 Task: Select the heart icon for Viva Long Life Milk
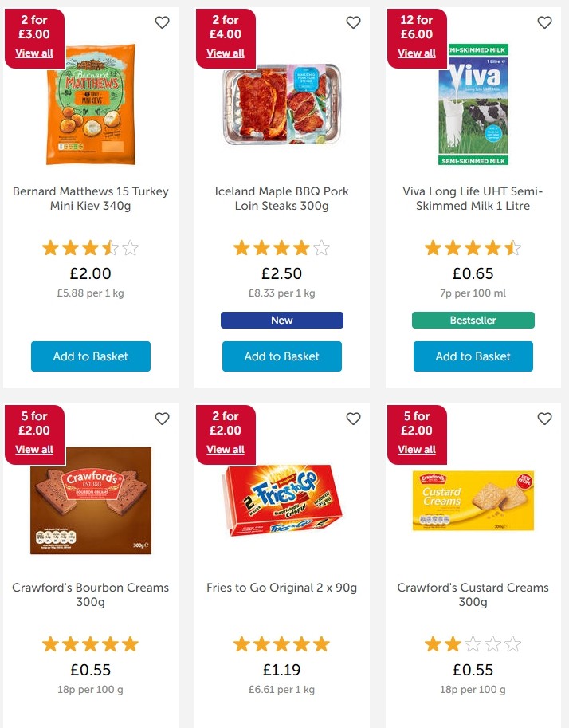point(544,23)
